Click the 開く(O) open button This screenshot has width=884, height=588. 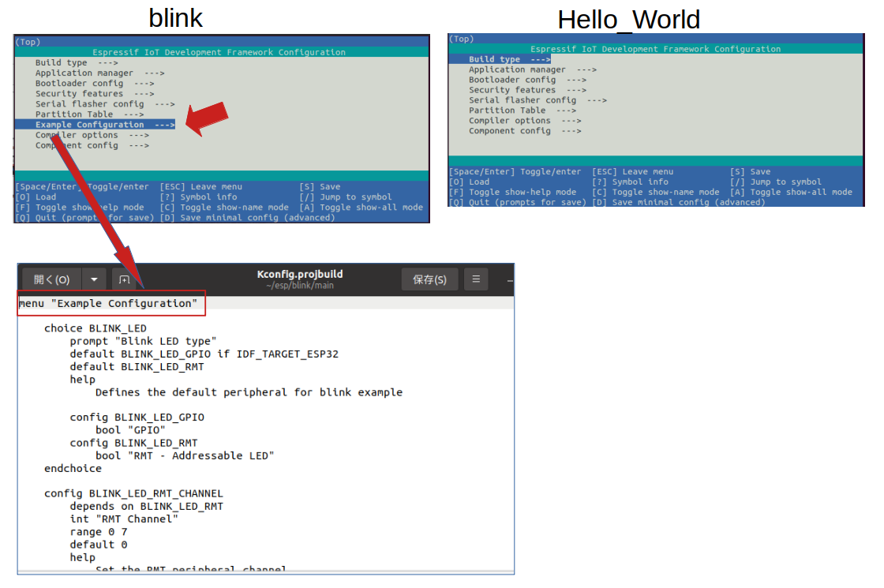(52, 279)
